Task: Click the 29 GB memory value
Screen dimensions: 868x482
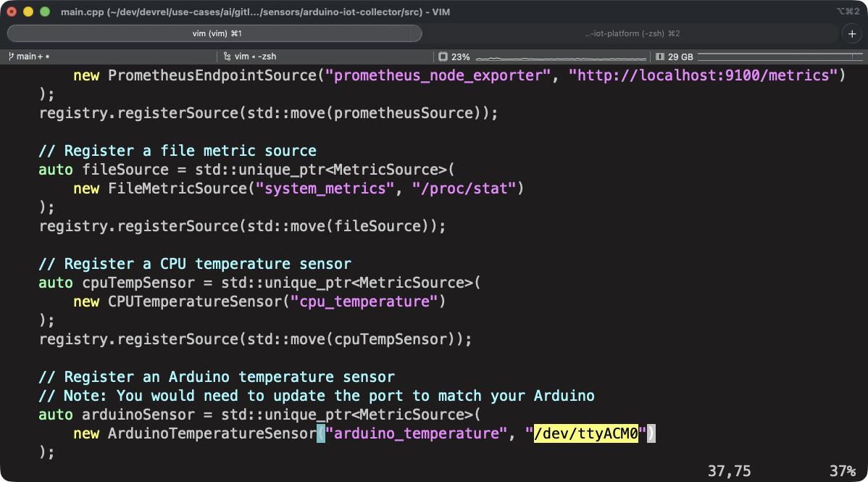Action: click(680, 57)
